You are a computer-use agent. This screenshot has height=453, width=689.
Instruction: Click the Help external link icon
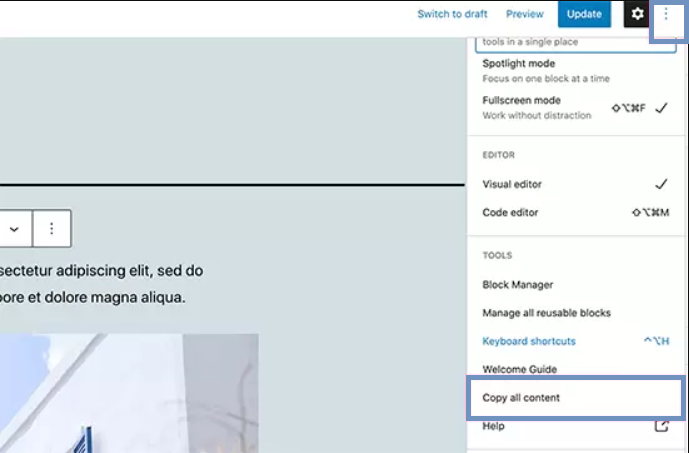(x=660, y=426)
